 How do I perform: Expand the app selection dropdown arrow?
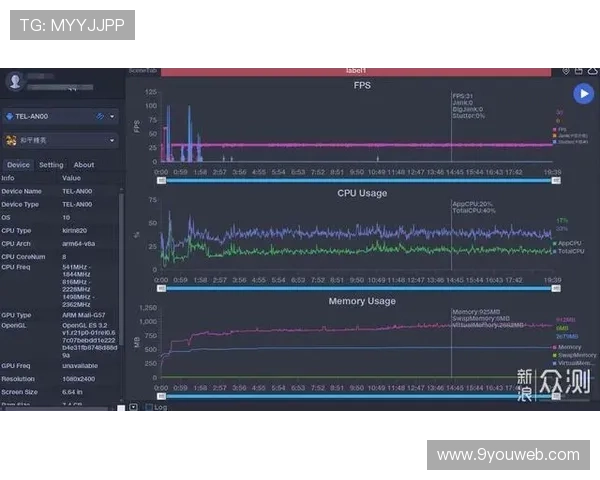pos(111,141)
